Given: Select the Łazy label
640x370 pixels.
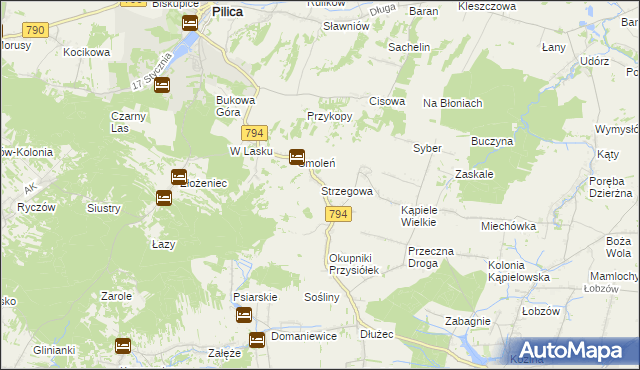Looking at the screenshot, I should point(164,244).
